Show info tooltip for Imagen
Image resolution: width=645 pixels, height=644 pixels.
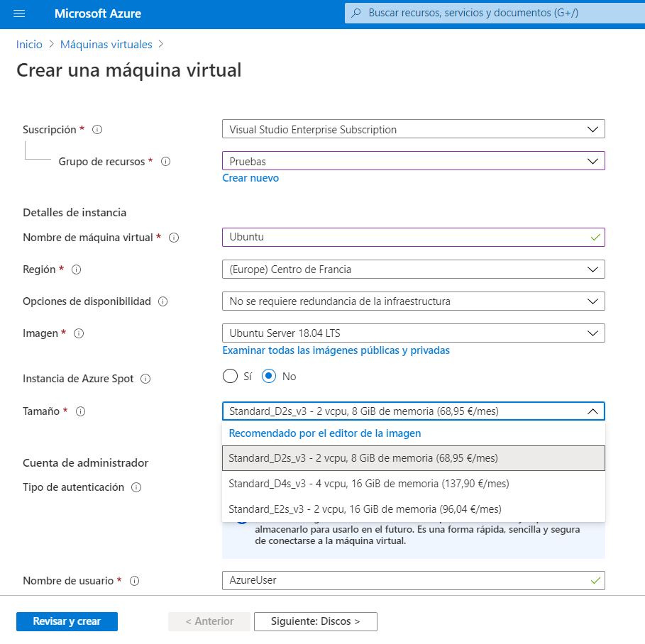79,333
